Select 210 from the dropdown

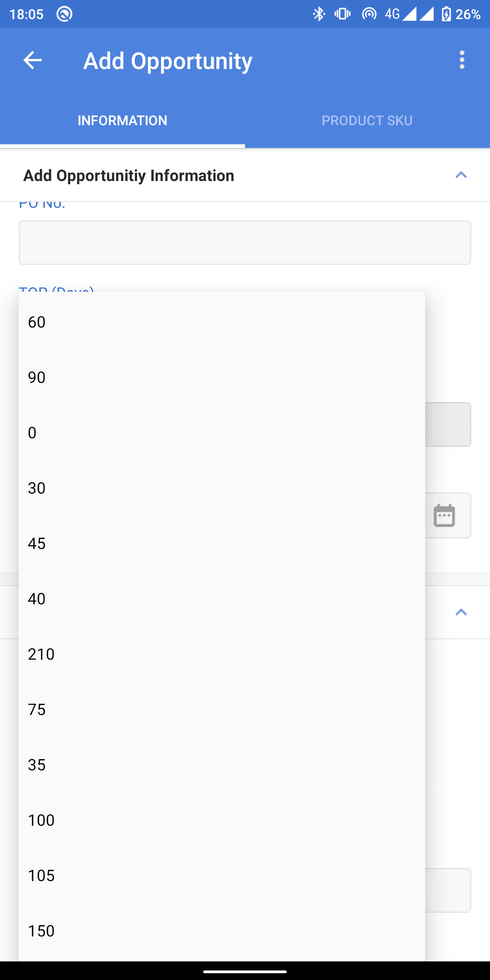(x=222, y=654)
